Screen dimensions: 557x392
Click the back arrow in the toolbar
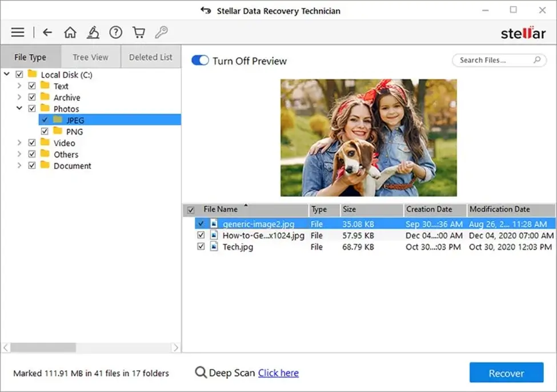click(47, 32)
